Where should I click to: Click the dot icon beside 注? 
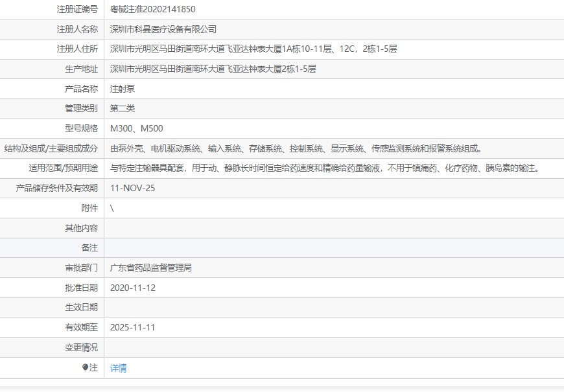[x=85, y=367]
